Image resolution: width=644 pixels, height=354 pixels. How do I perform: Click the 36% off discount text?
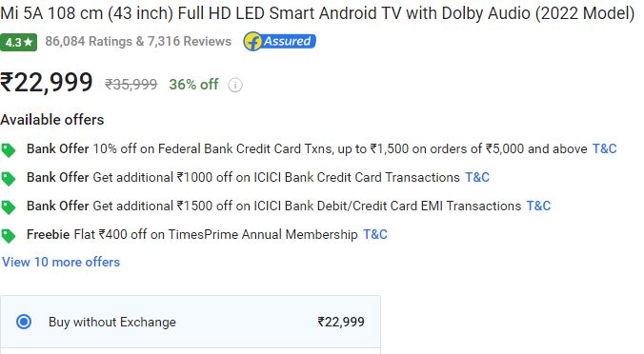click(193, 85)
